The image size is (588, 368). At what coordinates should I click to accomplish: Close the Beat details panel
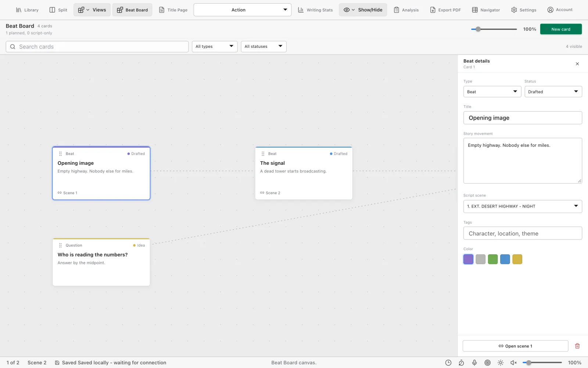(577, 64)
